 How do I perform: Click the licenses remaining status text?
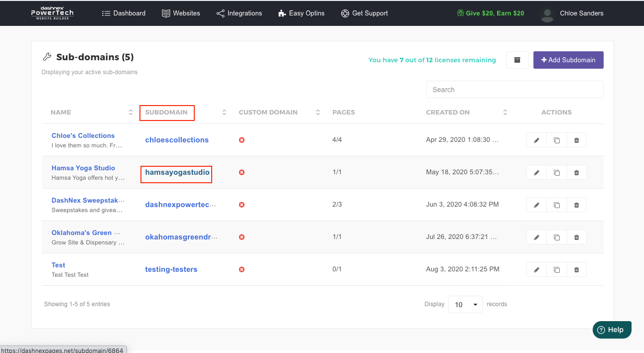(432, 60)
